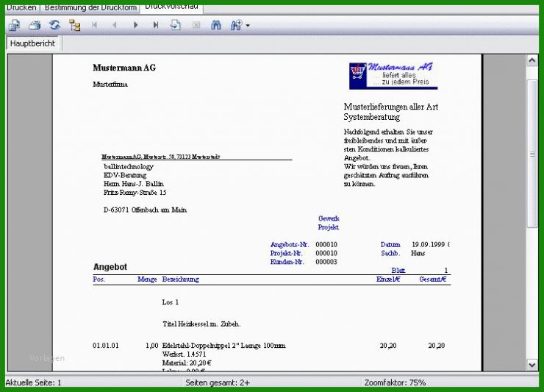Click the Aktuelle Seite: 1 status
Screen dimensions: 544x392
coord(33,382)
